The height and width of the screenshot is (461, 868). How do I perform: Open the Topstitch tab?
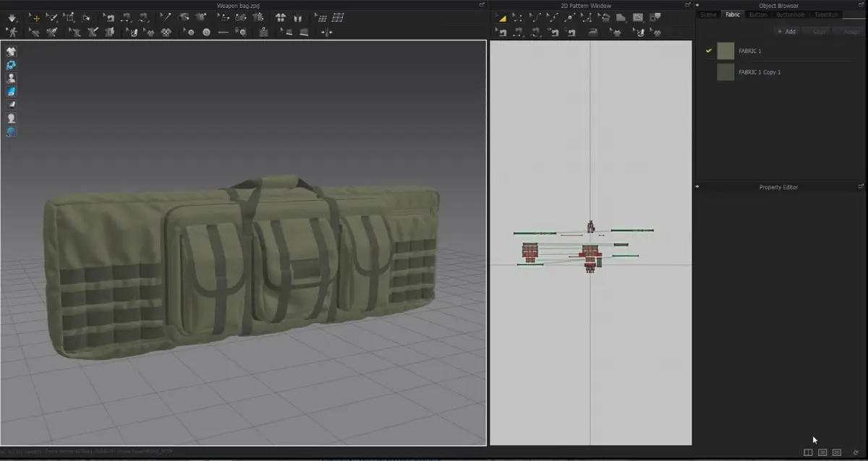point(827,14)
